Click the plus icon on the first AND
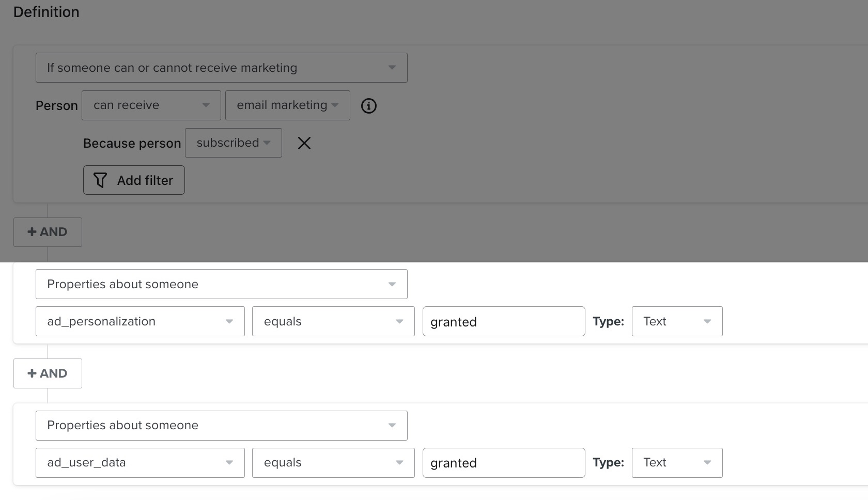 [32, 232]
